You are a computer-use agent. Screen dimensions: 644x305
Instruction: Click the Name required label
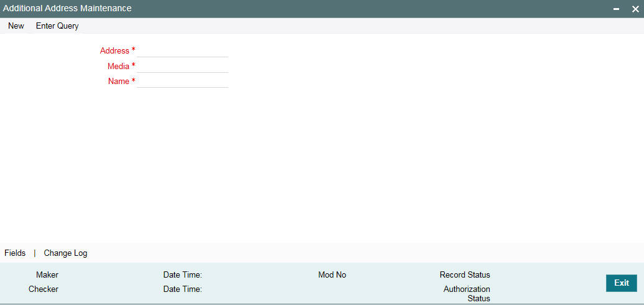121,82
